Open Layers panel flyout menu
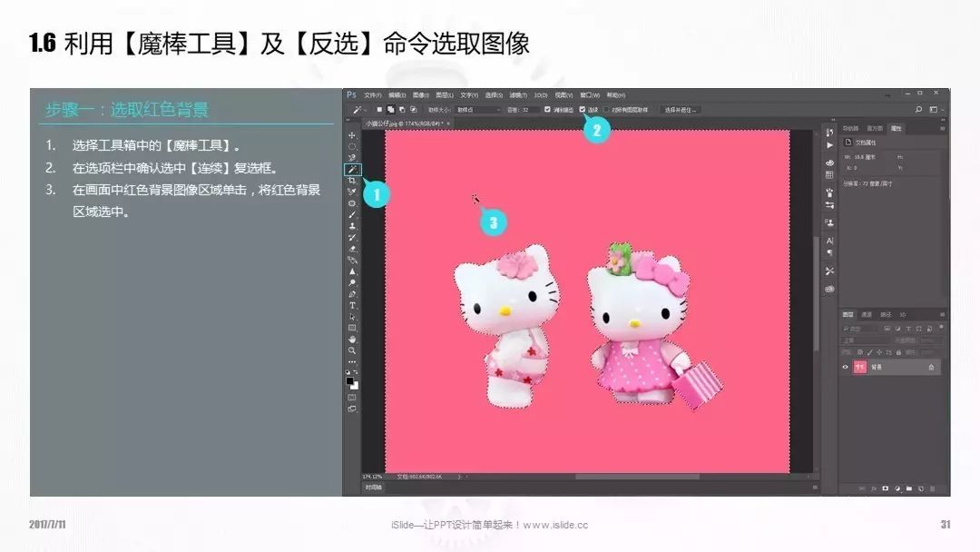Screen dimensions: 980x552 [943, 314]
